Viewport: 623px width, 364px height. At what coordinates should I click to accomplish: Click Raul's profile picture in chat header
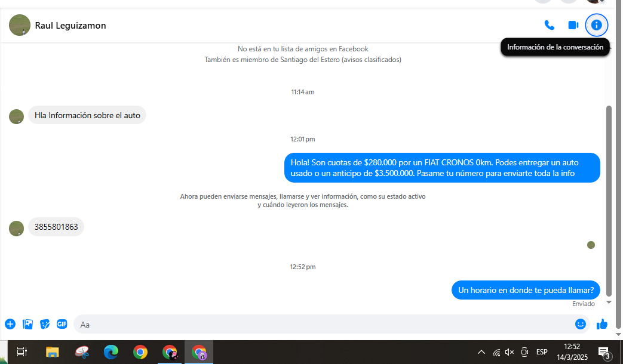coord(20,25)
